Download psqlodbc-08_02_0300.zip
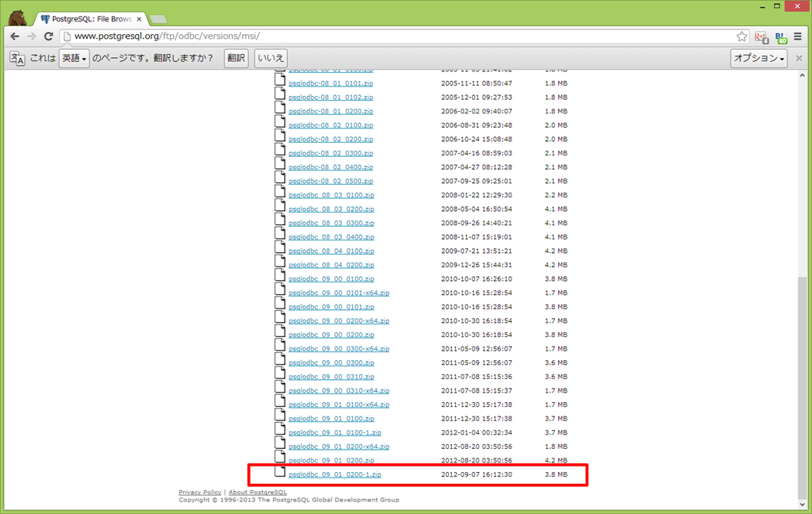812x514 pixels. (x=331, y=153)
